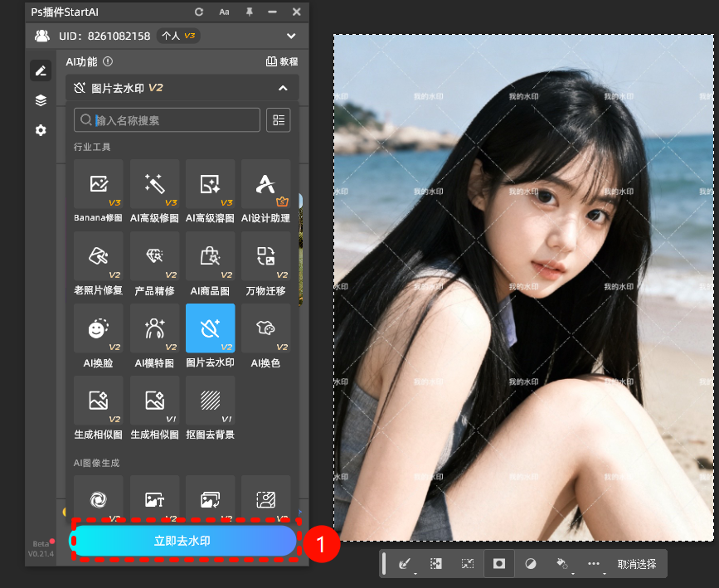Toggle the pin icon in the title bar
This screenshot has height=588, width=719.
tap(248, 12)
